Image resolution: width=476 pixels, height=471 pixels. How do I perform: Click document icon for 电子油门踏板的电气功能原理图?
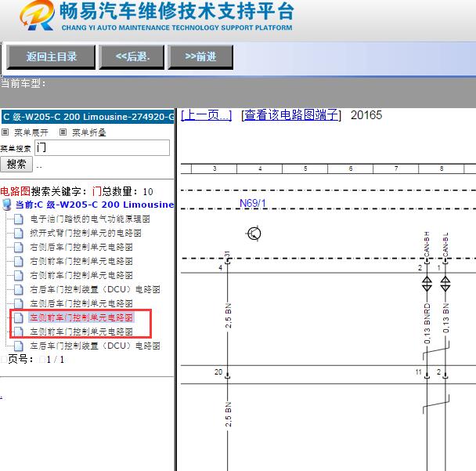tap(19, 219)
